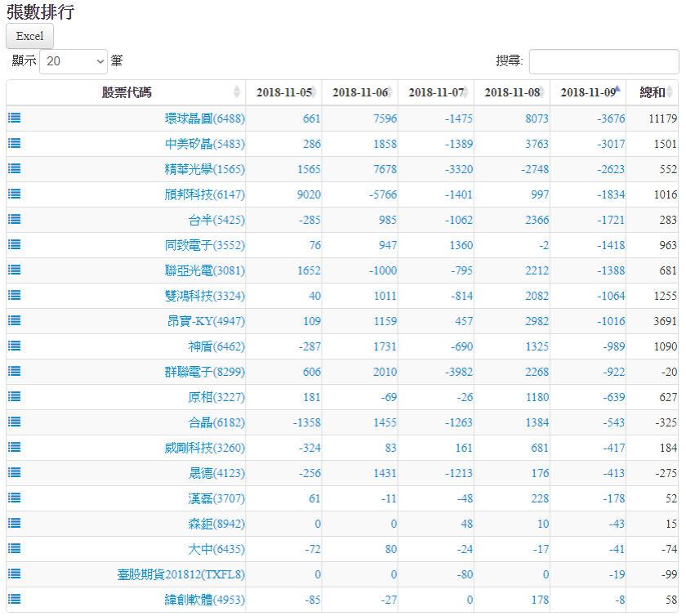Export table with the Excel button
Image resolution: width=686 pixels, height=616 pixels.
[29, 36]
